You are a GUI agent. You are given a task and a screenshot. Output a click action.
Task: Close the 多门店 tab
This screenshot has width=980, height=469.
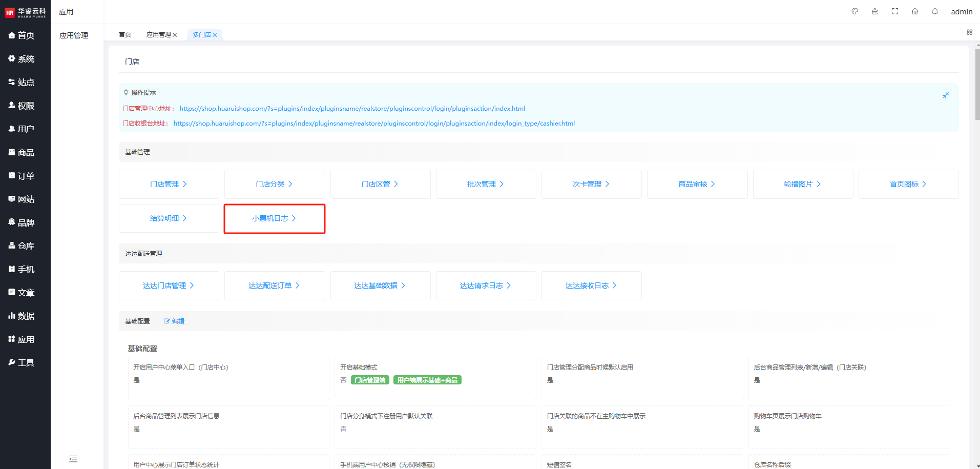pos(215,35)
